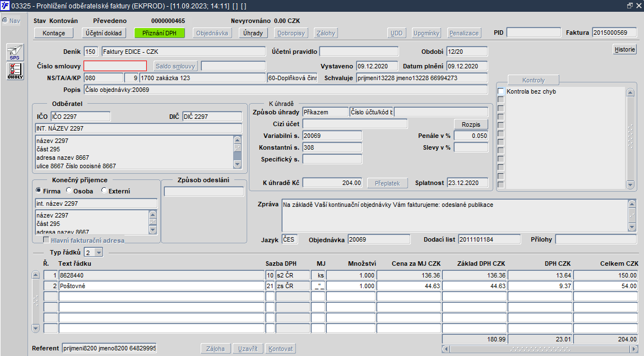Click the Specifický s. field
Viewport: 644px width, 356px height.
tap(332, 159)
